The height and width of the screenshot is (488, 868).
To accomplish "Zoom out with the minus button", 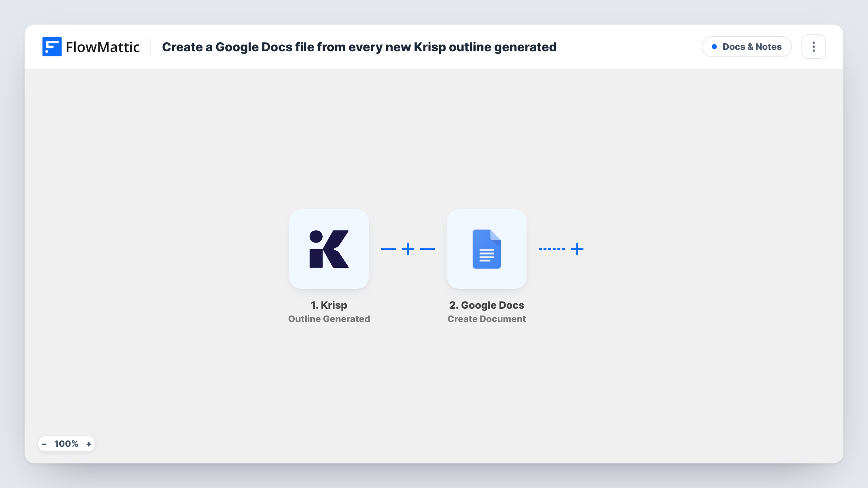I will pyautogui.click(x=44, y=444).
